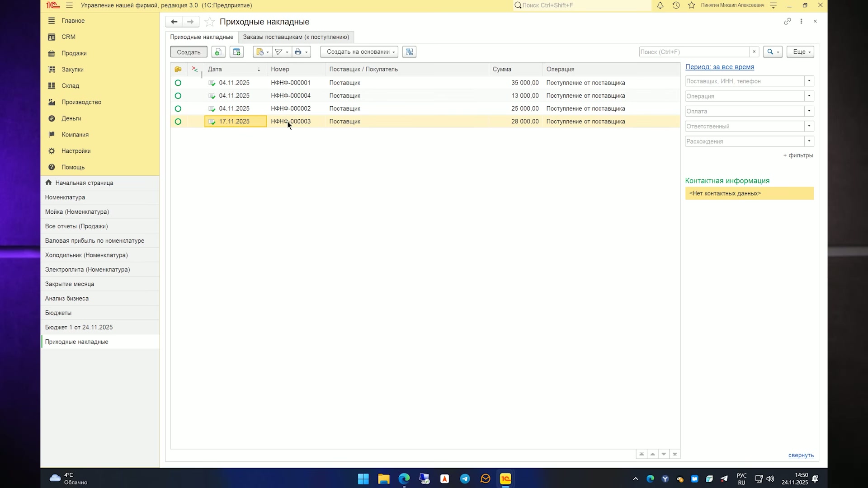This screenshot has height=488, width=868.
Task: Click status circle of НФНФ-000004 row
Action: click(x=178, y=96)
